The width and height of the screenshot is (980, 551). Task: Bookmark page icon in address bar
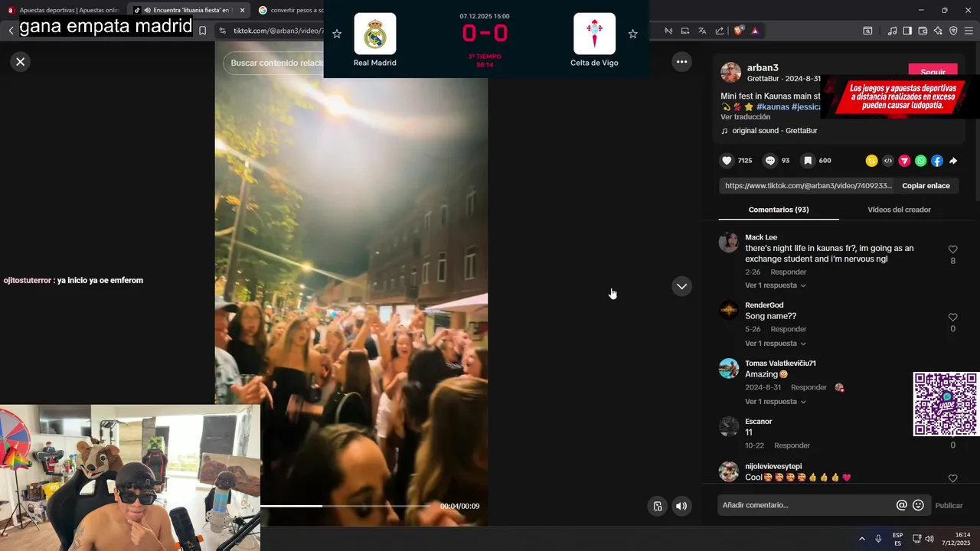pyautogui.click(x=202, y=31)
